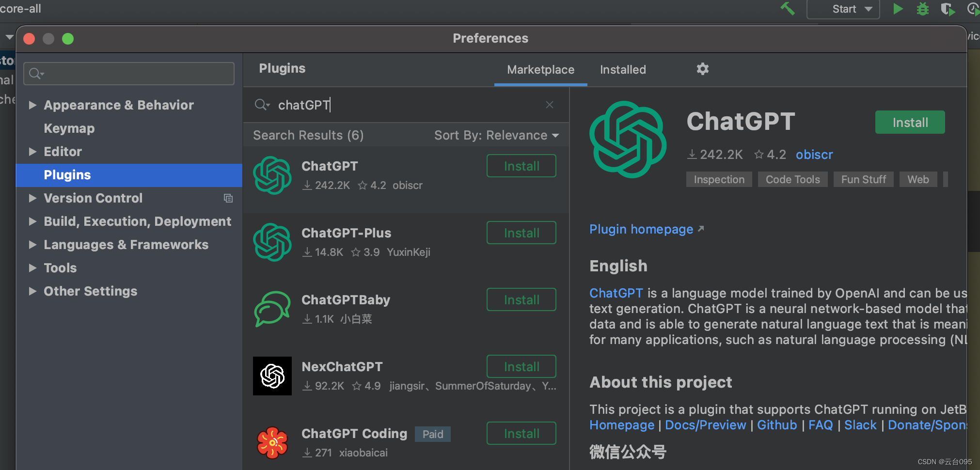Open the Docs/Preview link
The width and height of the screenshot is (980, 470).
coord(705,425)
